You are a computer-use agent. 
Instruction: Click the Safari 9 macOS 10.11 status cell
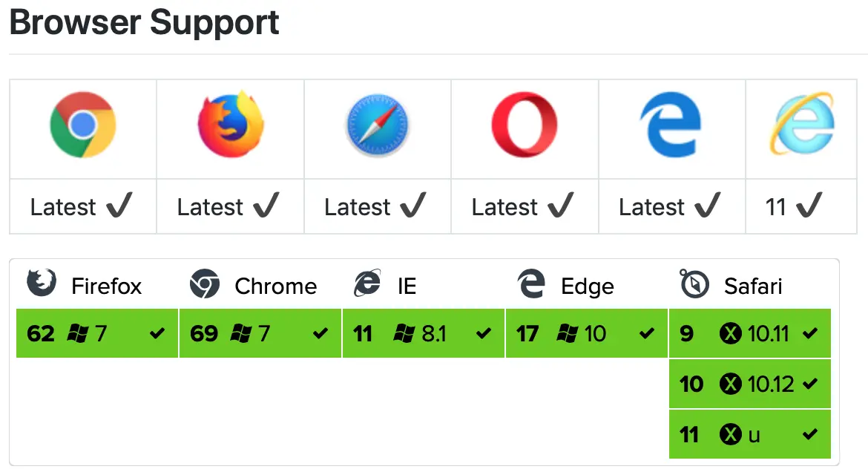coord(749,334)
